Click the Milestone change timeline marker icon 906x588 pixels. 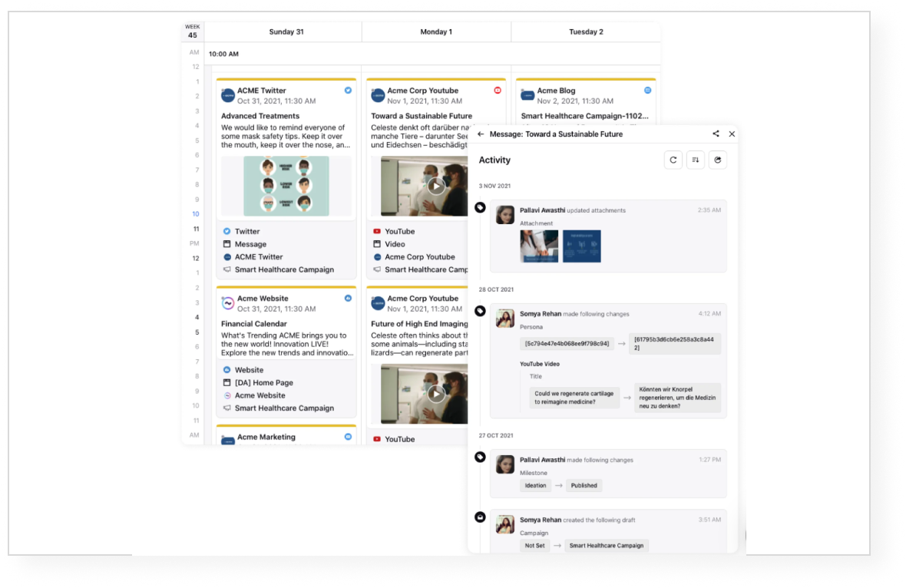[x=480, y=457]
